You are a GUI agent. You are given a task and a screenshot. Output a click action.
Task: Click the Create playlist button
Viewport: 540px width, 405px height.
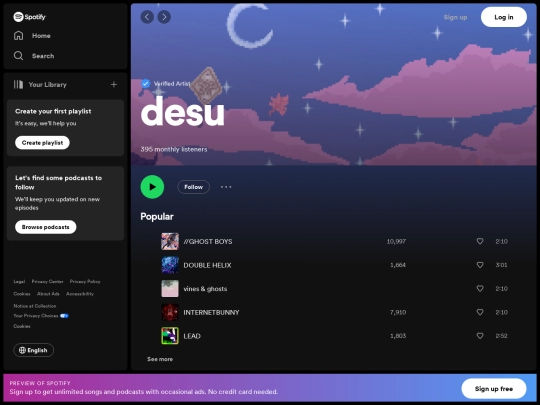(42, 143)
